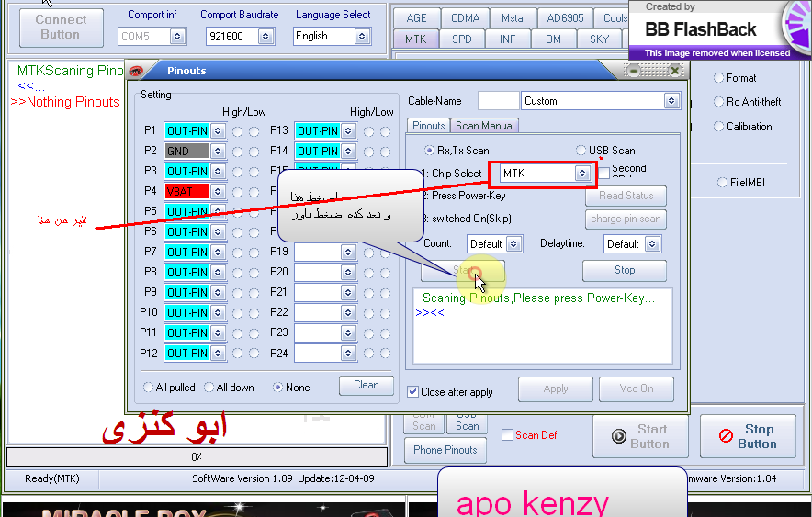Viewport: 812px width, 517px height.
Task: Switch to the SPD tab
Action: [x=461, y=39]
